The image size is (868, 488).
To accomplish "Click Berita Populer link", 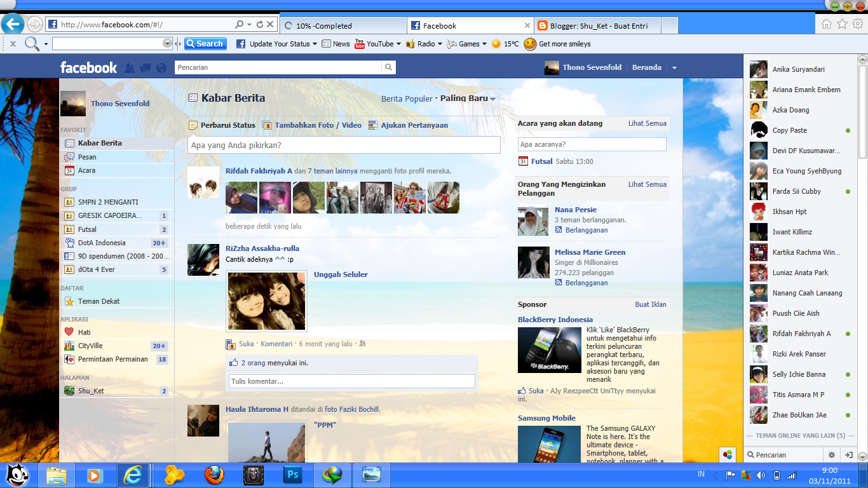I will pyautogui.click(x=407, y=98).
